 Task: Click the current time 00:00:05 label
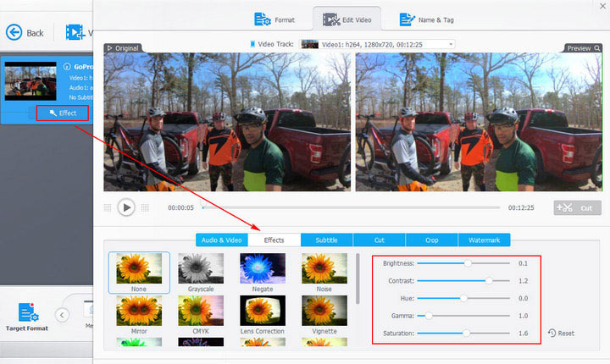click(x=180, y=207)
